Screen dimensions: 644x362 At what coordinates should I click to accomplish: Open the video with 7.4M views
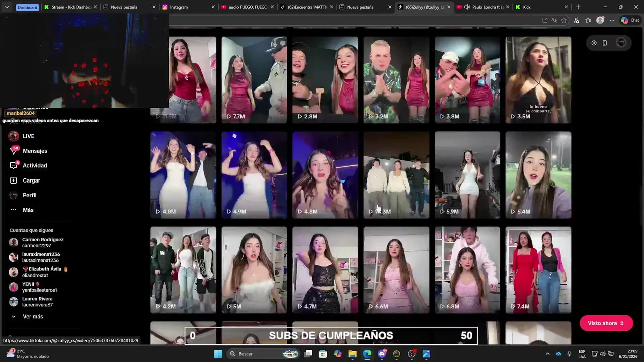coord(538,270)
